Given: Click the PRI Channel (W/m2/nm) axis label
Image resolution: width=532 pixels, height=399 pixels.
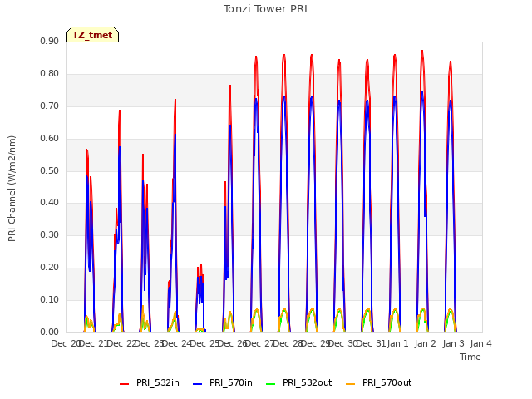Looking at the screenshot, I should coord(12,189).
